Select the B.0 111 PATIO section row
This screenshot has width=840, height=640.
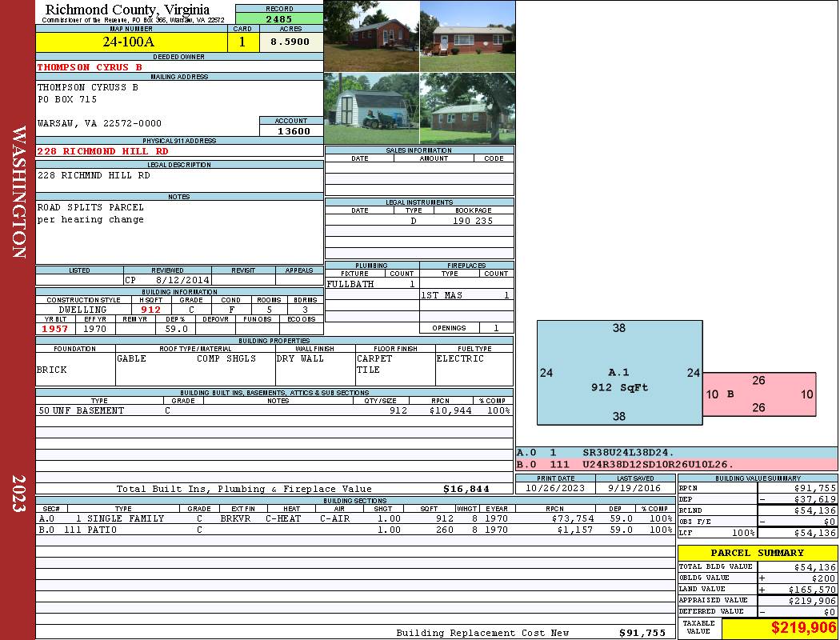355,530
